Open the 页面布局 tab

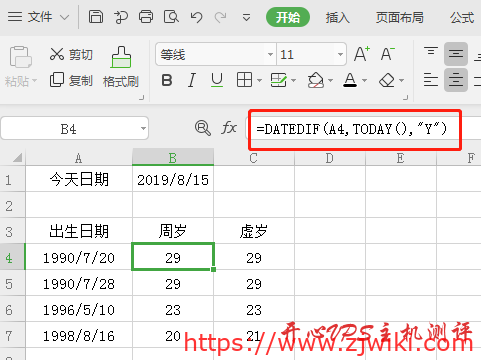(x=400, y=17)
